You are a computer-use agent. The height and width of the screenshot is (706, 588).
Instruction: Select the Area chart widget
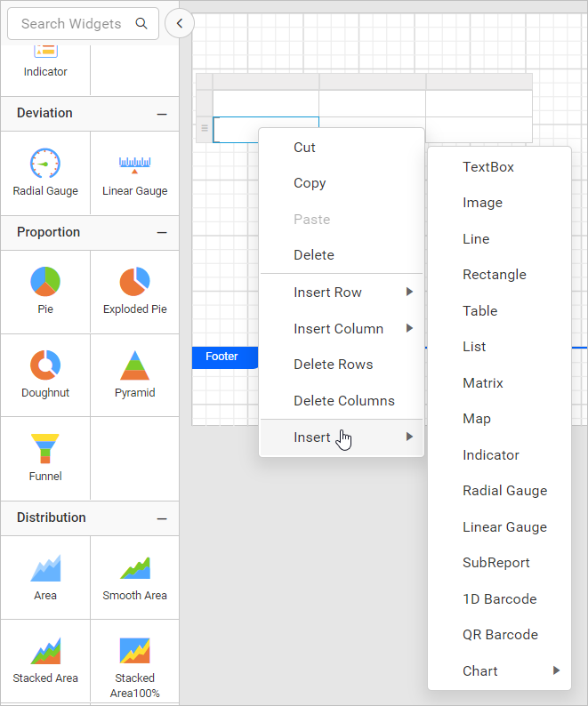tap(45, 578)
